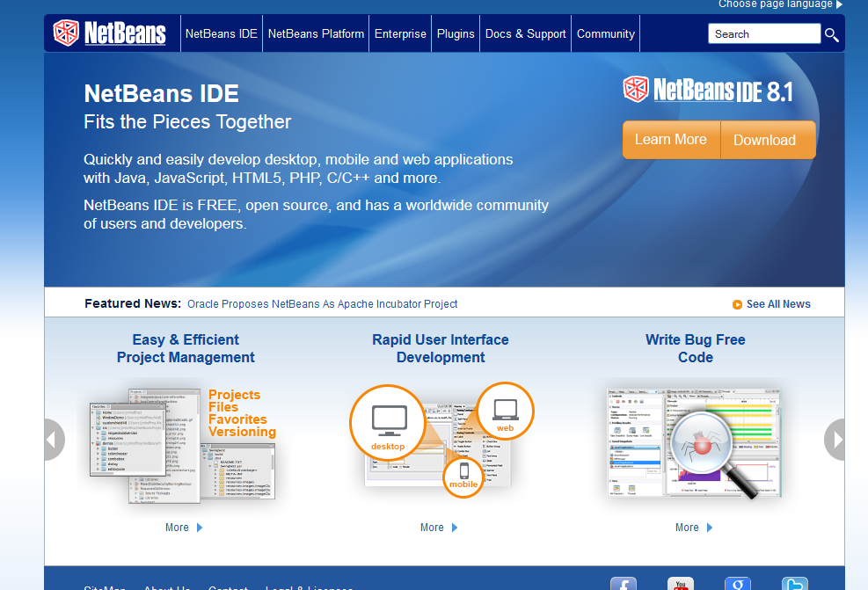Click the Learn More button
Screen dimensions: 868x590
coord(671,140)
